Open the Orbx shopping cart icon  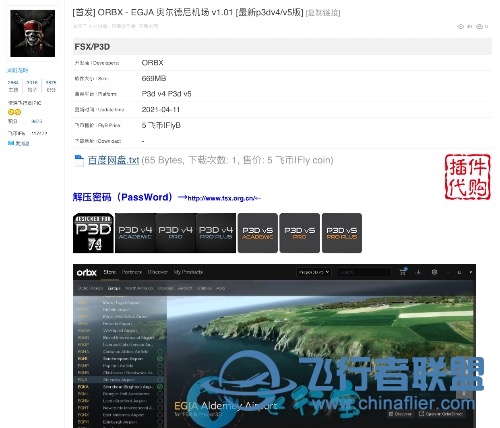point(403,272)
